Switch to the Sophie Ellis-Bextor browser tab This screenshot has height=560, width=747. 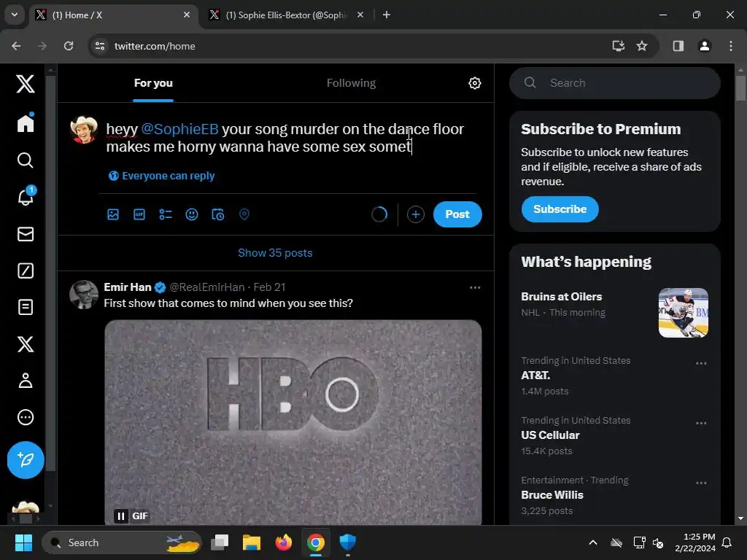click(x=286, y=15)
